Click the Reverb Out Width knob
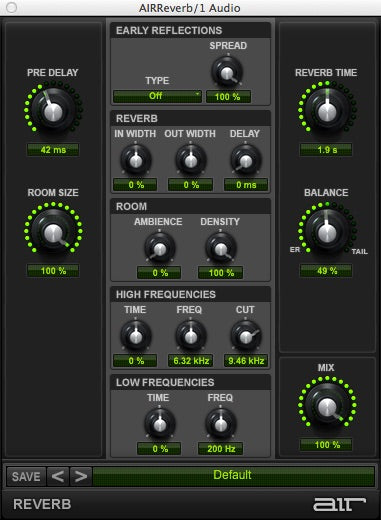 (x=191, y=160)
